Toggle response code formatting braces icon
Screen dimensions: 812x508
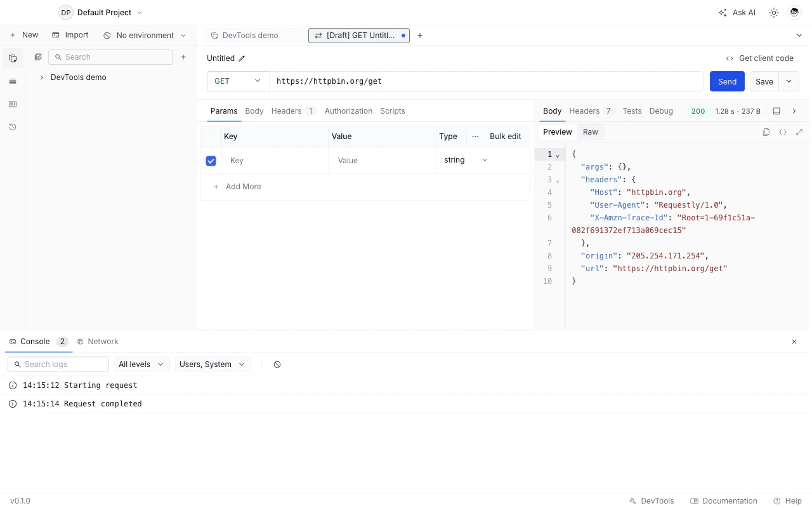coord(783,132)
